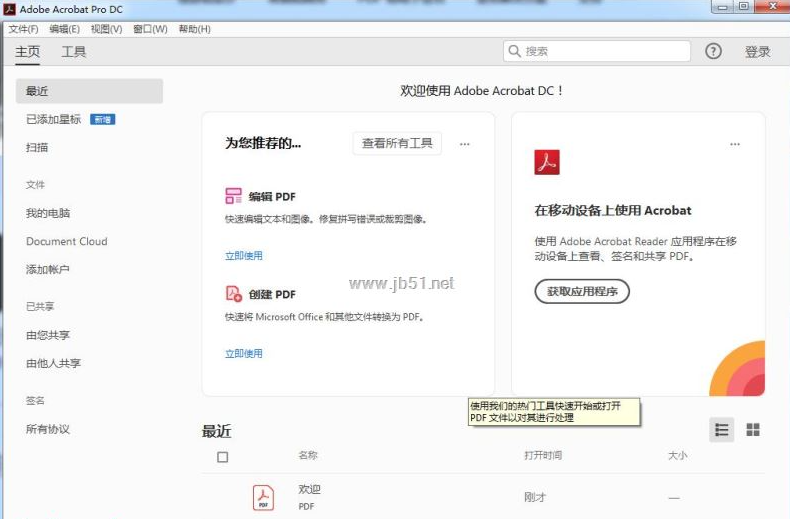Image resolution: width=790 pixels, height=519 pixels.
Task: Maximize the Acrobat window
Action: coord(744,7)
